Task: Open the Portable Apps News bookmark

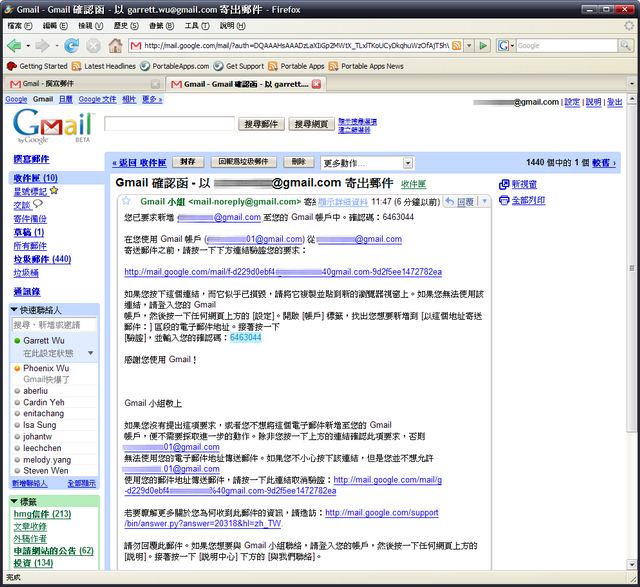Action: (366, 66)
